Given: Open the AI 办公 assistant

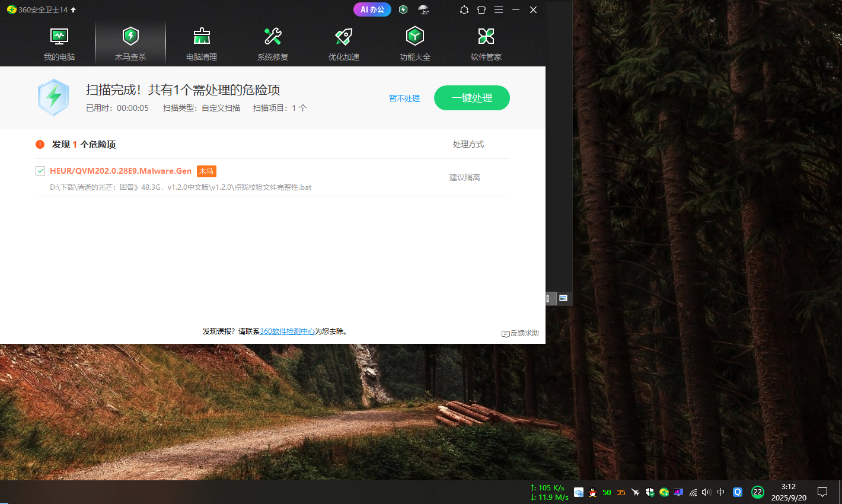Looking at the screenshot, I should tap(372, 9).
